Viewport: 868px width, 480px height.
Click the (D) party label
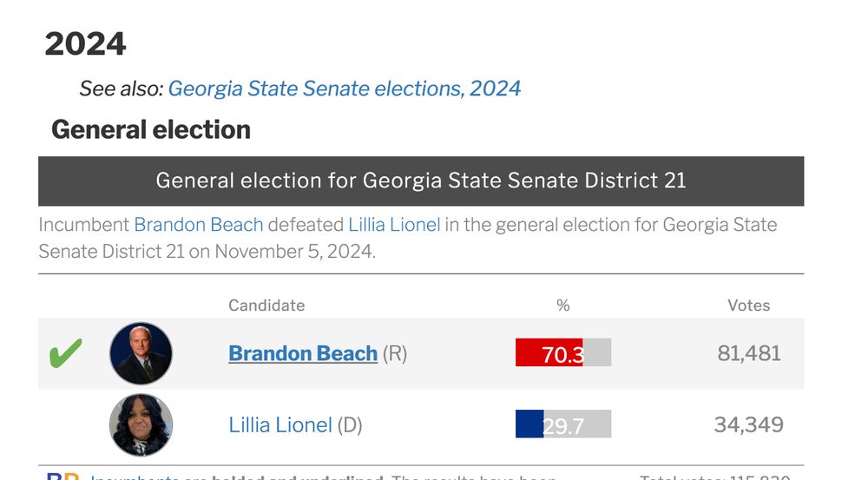pyautogui.click(x=350, y=425)
